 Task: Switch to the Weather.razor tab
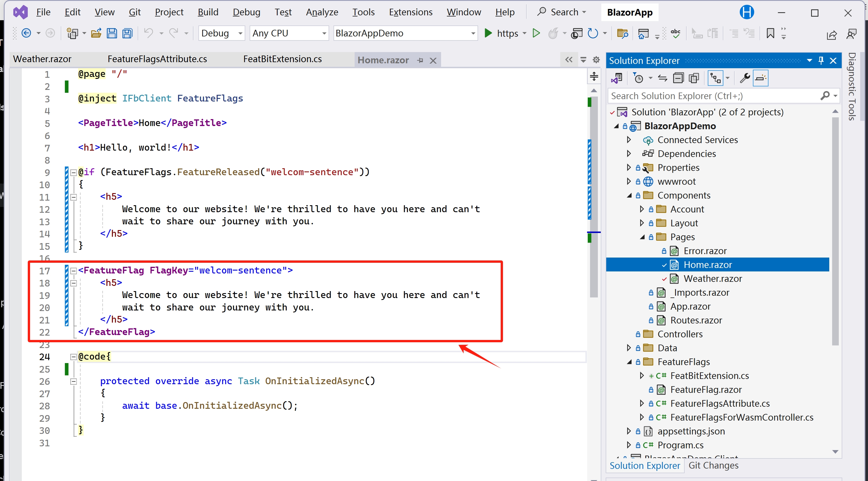click(x=42, y=59)
